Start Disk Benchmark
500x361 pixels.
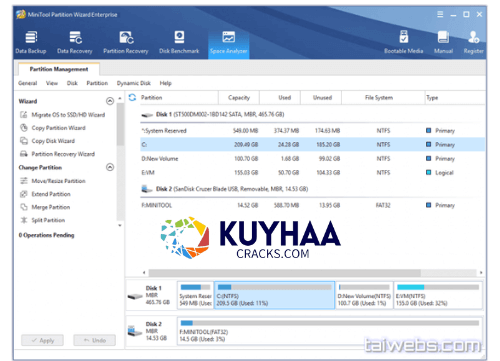[x=179, y=43]
